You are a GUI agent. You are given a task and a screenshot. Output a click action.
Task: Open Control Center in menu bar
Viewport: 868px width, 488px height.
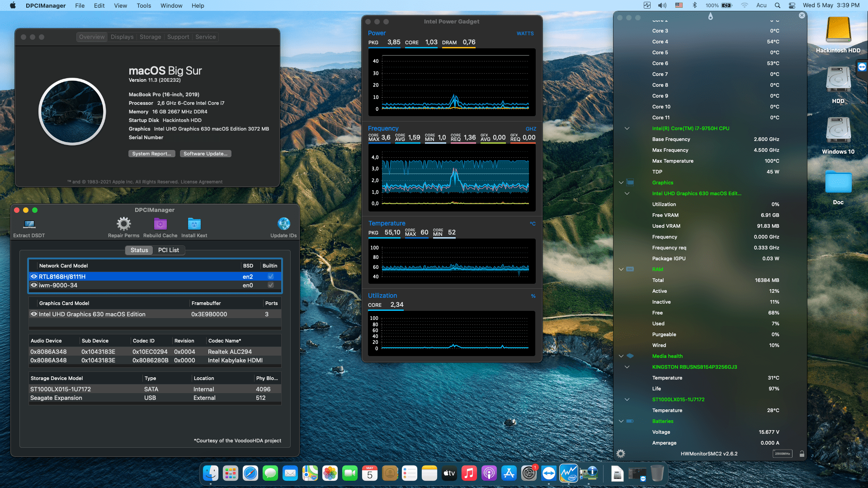pyautogui.click(x=792, y=5)
